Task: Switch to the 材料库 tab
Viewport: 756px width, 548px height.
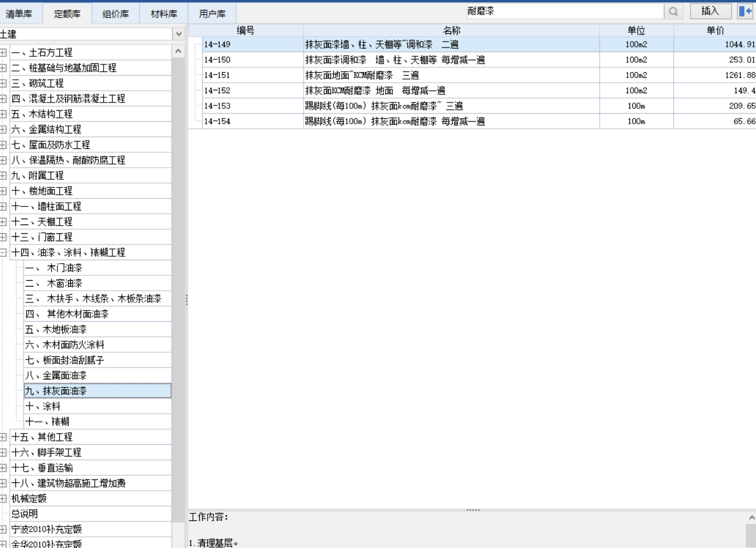Action: pyautogui.click(x=164, y=13)
